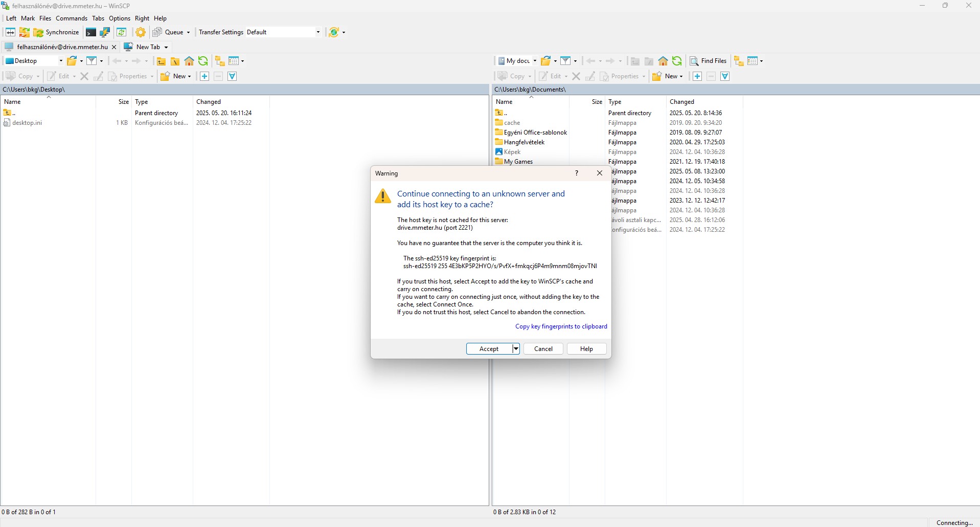
Task: Click the globe refresh icon in main toolbar
Action: coord(334,32)
